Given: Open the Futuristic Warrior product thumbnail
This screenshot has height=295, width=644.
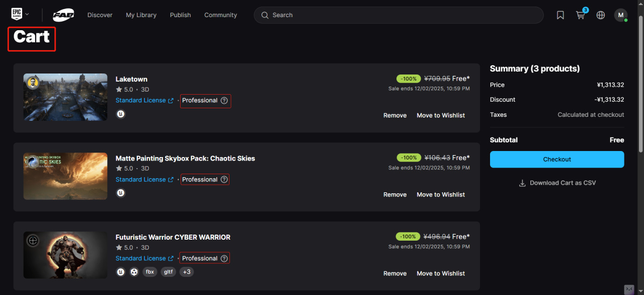Looking at the screenshot, I should tap(65, 255).
